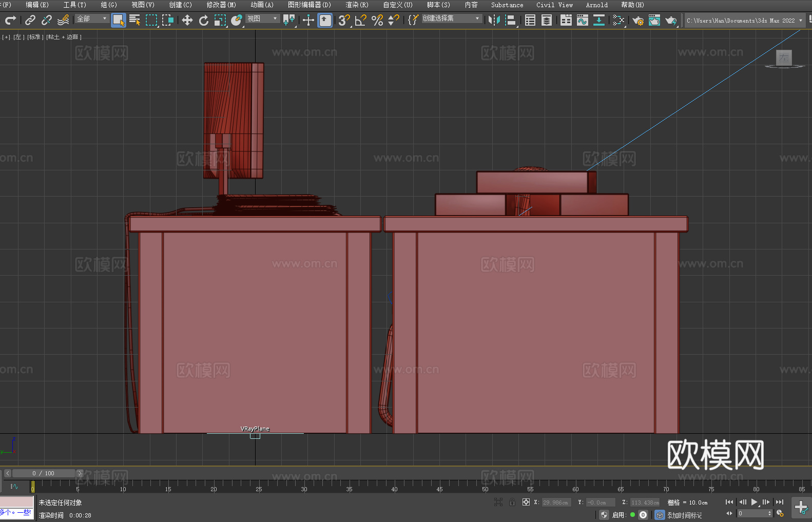Viewport: 812px width, 522px height.
Task: Open the 修改器(M) menu
Action: [221, 5]
